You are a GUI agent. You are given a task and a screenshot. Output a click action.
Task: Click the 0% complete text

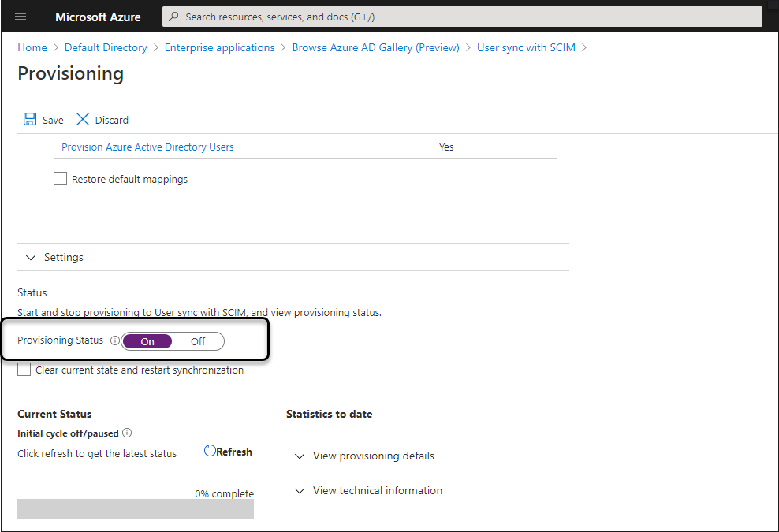point(224,493)
